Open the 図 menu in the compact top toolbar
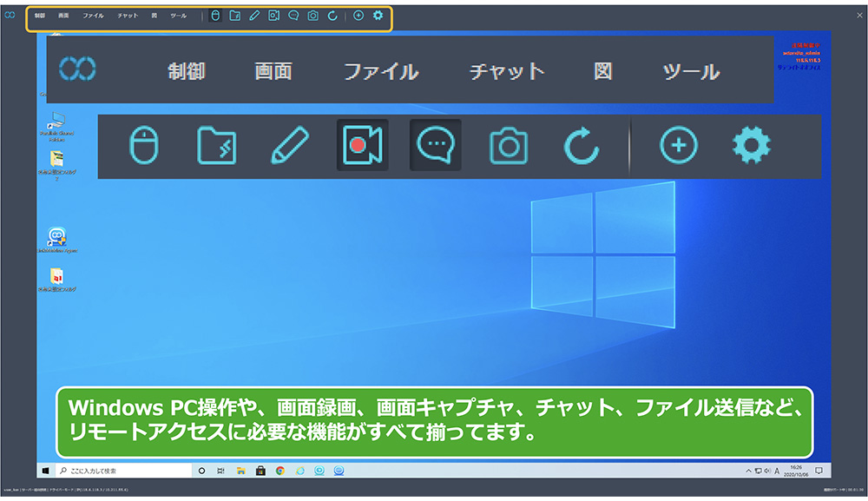 pyautogui.click(x=154, y=16)
